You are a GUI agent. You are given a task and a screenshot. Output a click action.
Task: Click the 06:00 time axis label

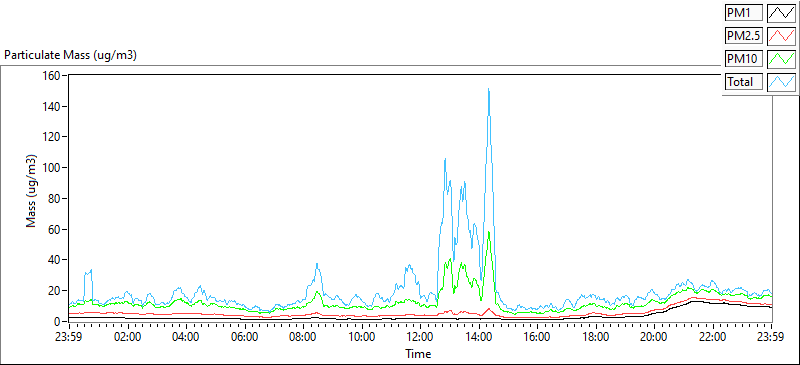point(245,337)
